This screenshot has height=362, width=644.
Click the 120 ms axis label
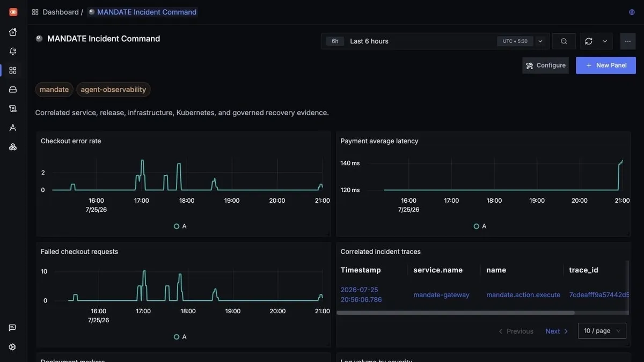pos(350,190)
